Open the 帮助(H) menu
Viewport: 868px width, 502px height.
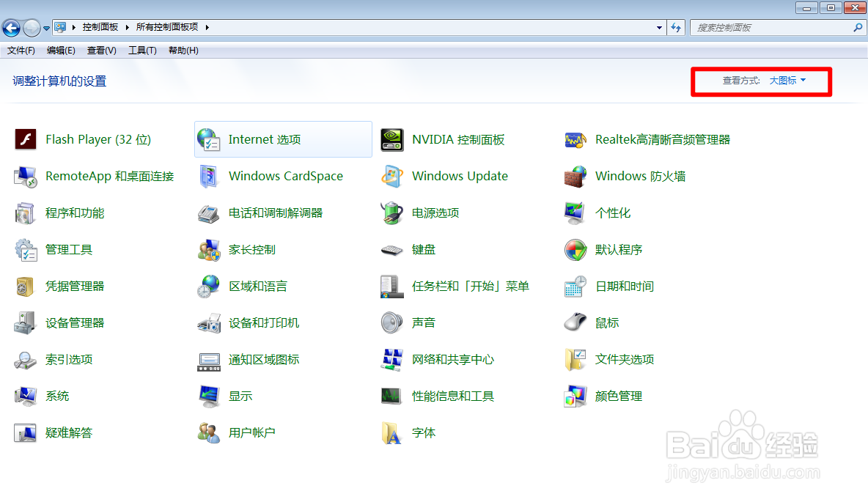183,51
